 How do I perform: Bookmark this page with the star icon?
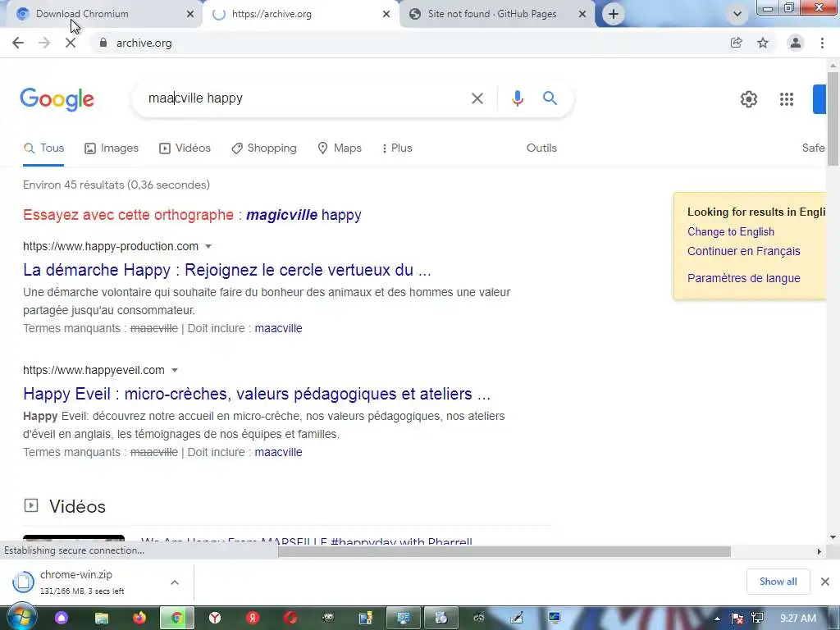click(x=763, y=43)
